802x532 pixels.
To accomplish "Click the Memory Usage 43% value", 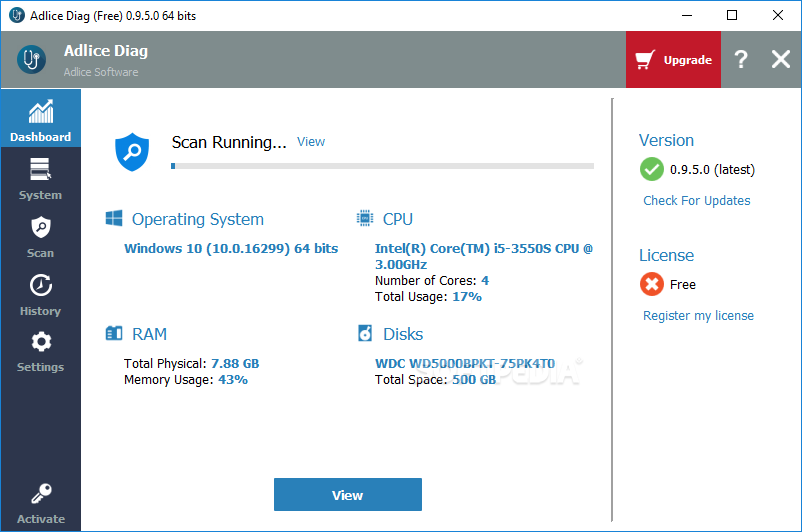I will [x=233, y=380].
